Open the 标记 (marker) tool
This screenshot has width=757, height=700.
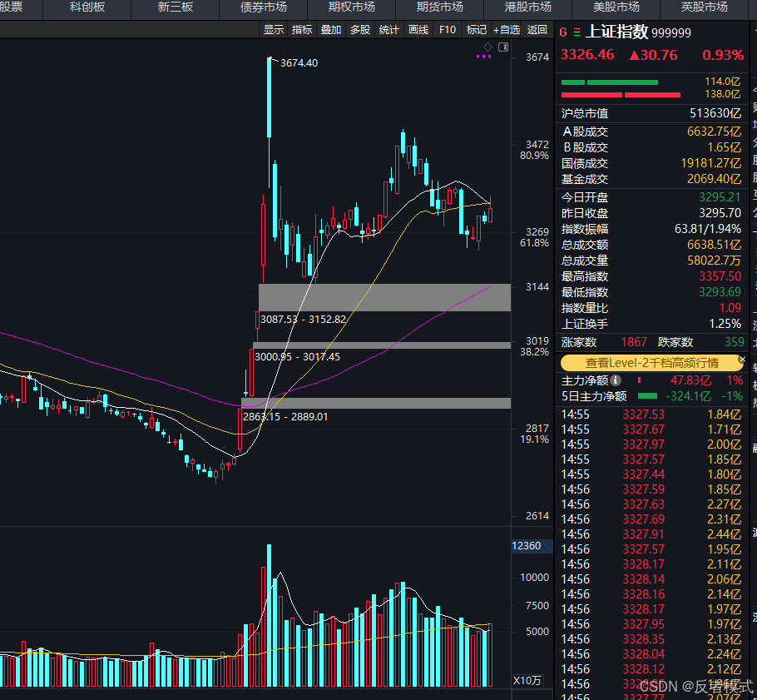point(476,30)
